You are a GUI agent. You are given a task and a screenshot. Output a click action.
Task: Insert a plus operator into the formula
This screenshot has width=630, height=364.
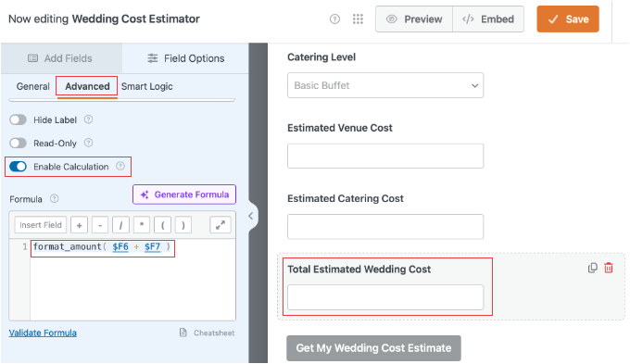tap(79, 225)
